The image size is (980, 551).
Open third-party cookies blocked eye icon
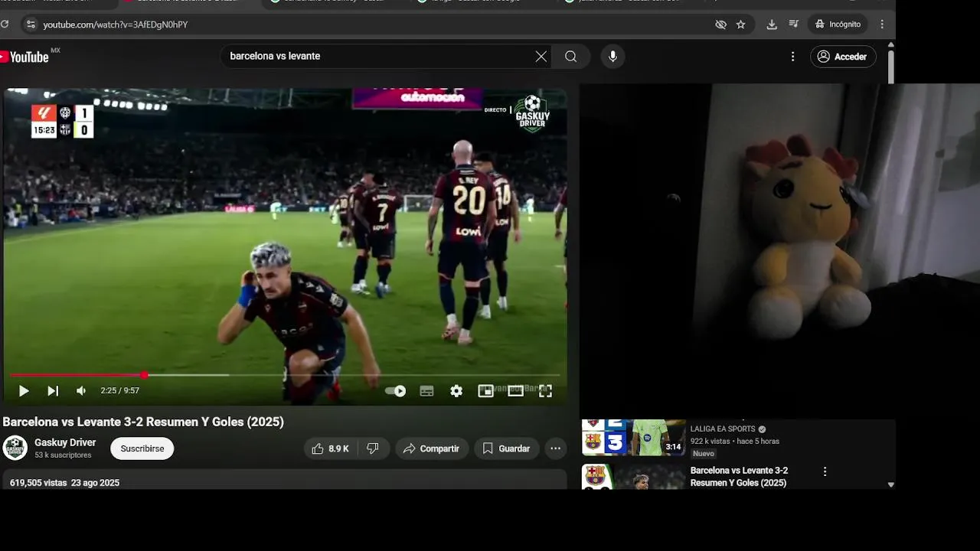pyautogui.click(x=720, y=24)
